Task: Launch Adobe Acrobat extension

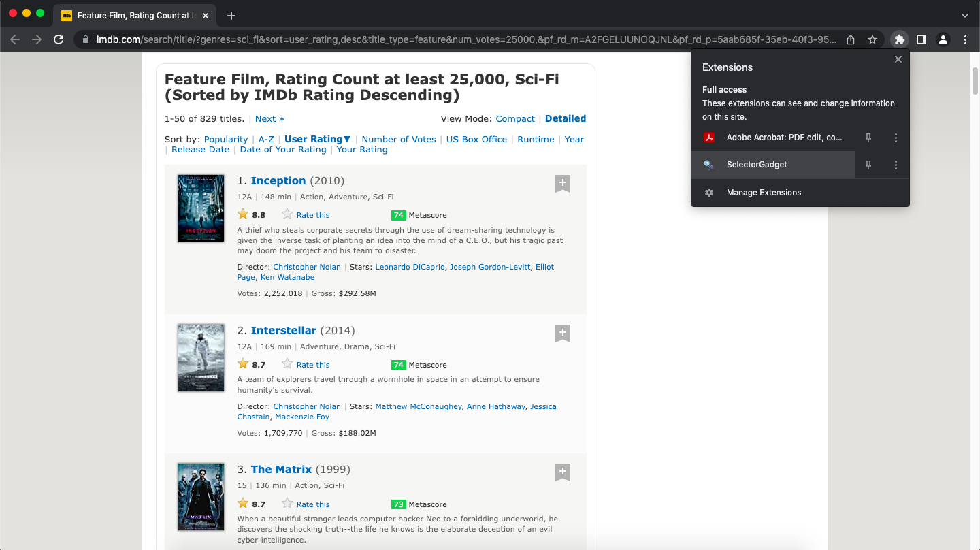Action: [x=773, y=137]
